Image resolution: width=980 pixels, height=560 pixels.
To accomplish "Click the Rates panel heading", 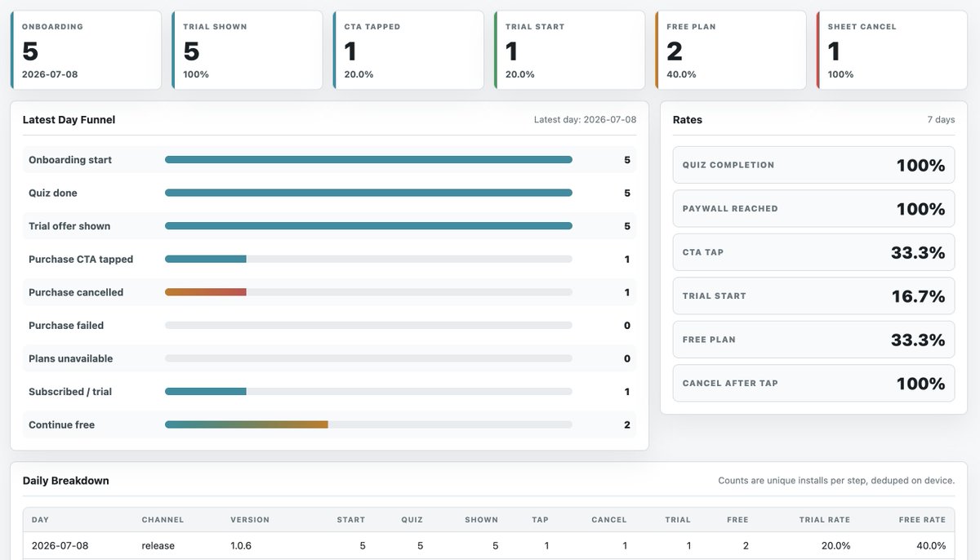I will click(x=688, y=120).
